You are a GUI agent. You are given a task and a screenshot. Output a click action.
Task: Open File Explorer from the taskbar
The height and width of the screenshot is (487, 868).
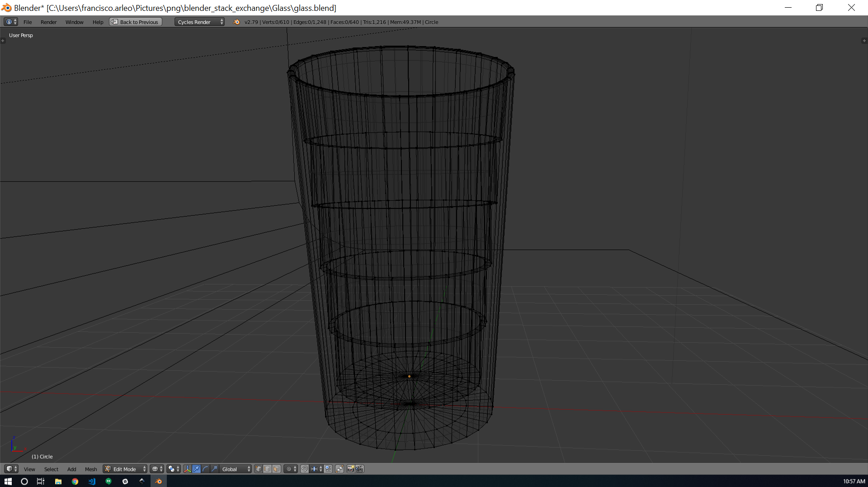coord(58,481)
